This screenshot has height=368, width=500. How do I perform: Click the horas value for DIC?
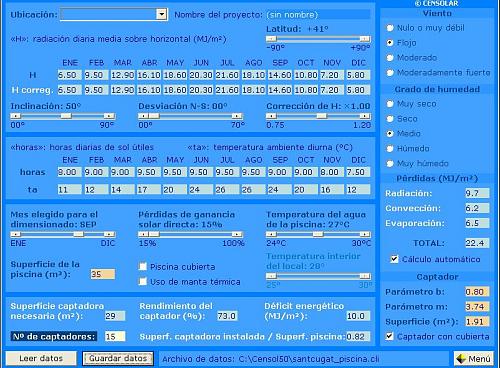(x=358, y=172)
